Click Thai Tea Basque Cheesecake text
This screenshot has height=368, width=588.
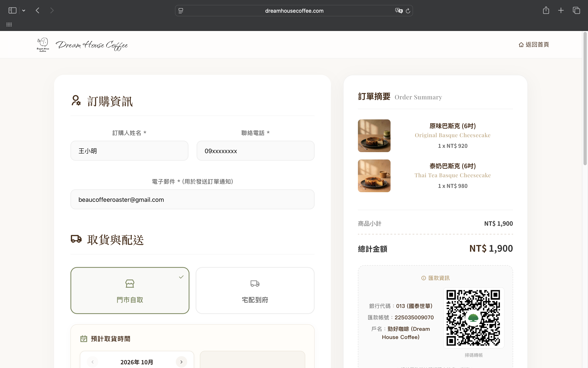coord(452,175)
